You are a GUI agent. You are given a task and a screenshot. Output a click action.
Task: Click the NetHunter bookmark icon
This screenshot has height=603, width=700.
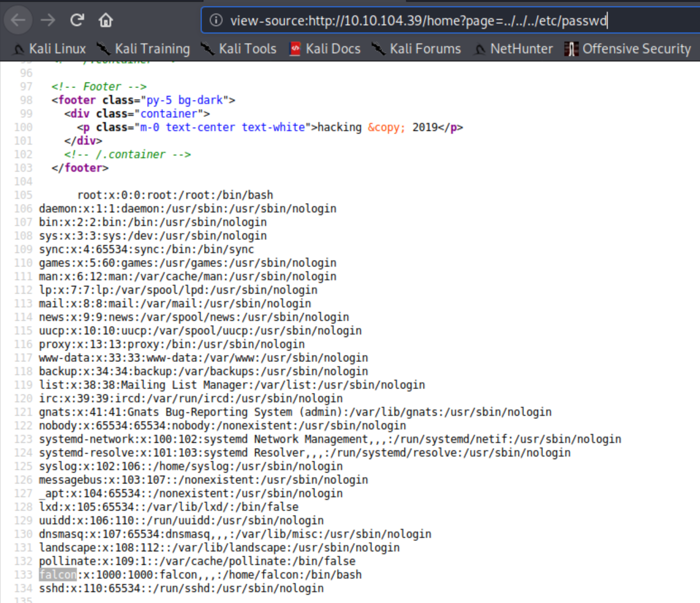[x=480, y=49]
